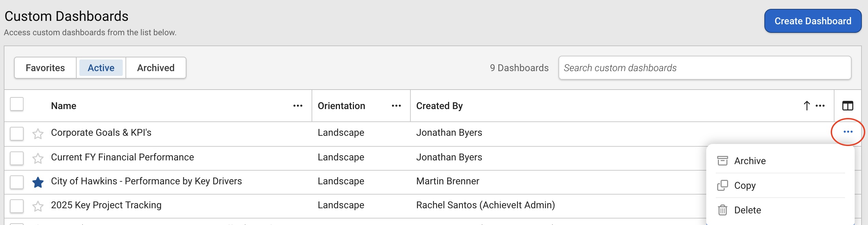Click the Name column header
This screenshot has height=225, width=868.
coord(64,106)
